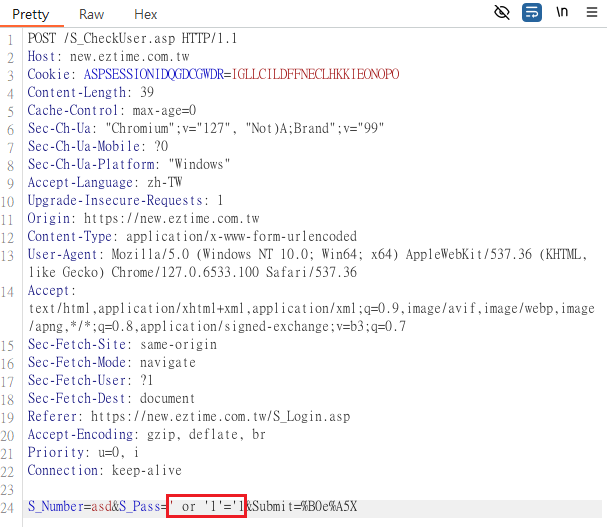Click the Upgrade-Insecure-Requests header
Image resolution: width=607 pixels, height=527 pixels.
pyautogui.click(x=125, y=200)
